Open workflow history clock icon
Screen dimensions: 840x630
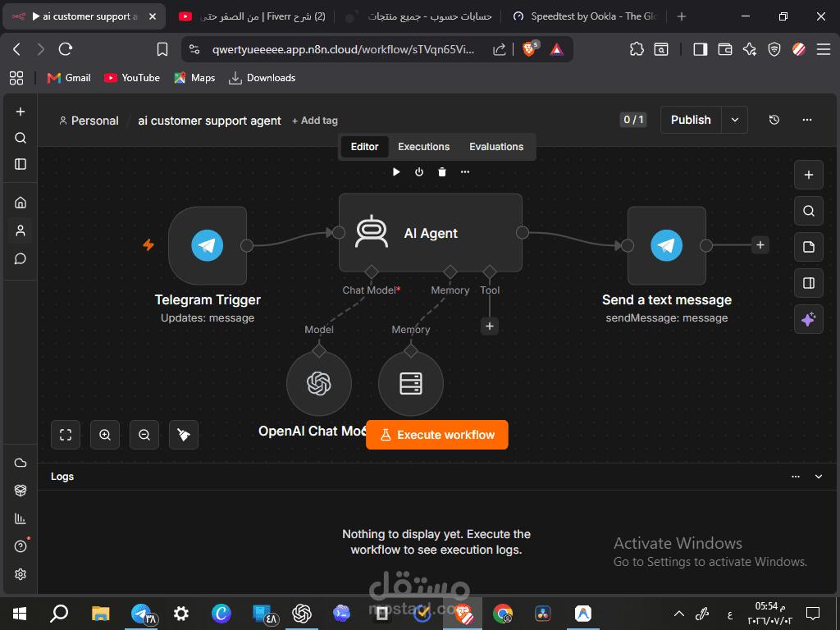click(774, 120)
